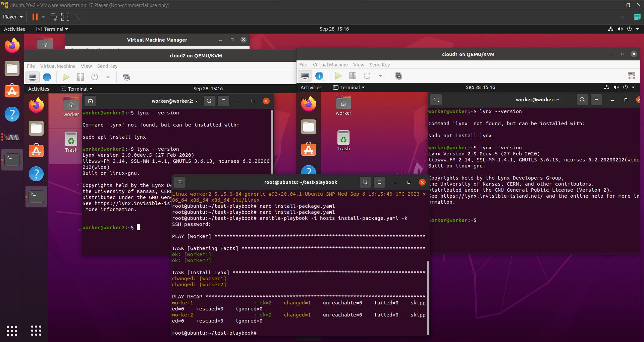Show hardware details in cloud1 toolbar

pyautogui.click(x=319, y=76)
